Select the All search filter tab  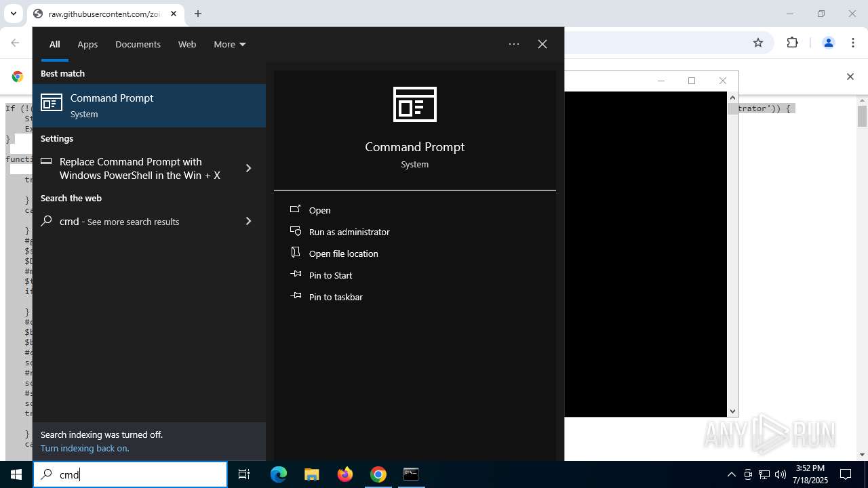(55, 44)
